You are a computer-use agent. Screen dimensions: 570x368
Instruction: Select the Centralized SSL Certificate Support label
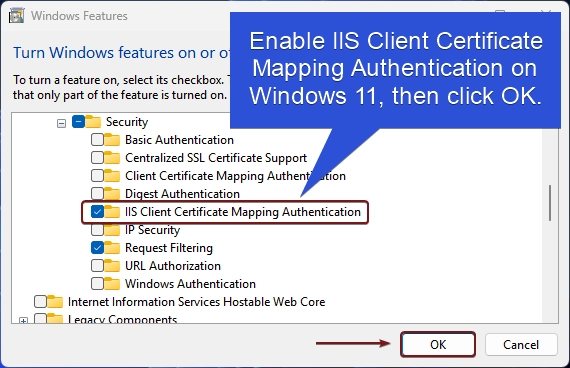tap(216, 158)
